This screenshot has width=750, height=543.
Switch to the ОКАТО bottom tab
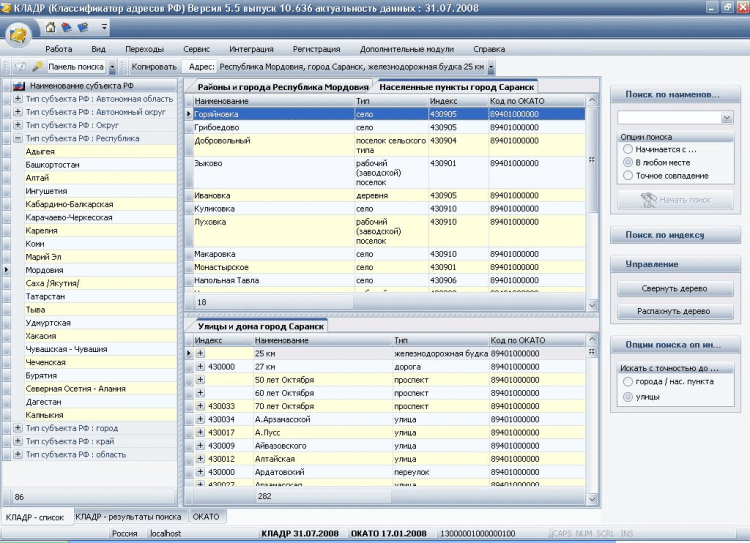(206, 516)
